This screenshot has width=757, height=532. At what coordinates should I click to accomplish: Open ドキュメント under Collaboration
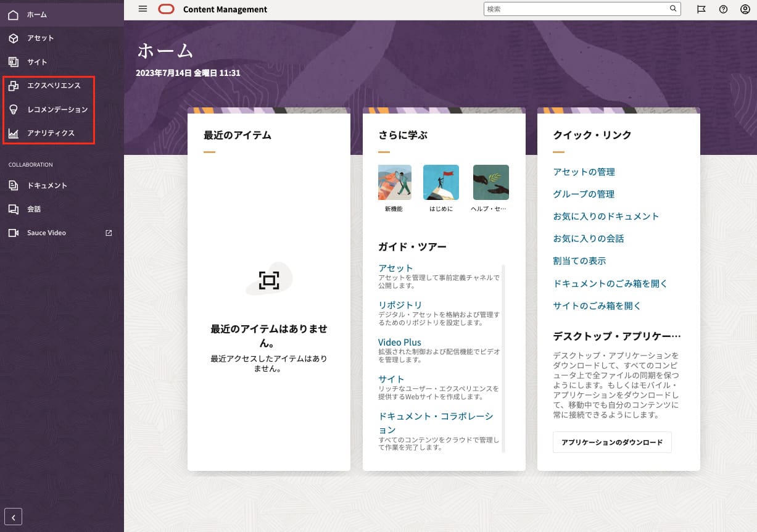[x=47, y=186]
